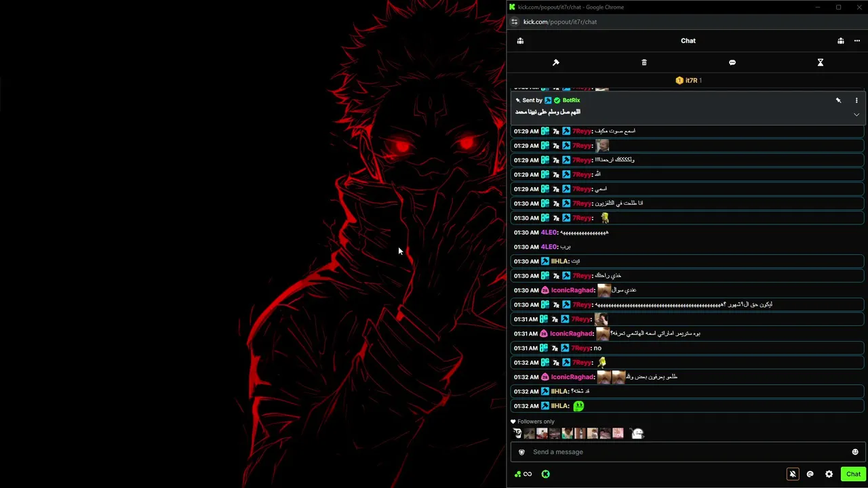Click 7Reyy's 7R badge on 'no' message
The height and width of the screenshot is (488, 868).
[555, 348]
